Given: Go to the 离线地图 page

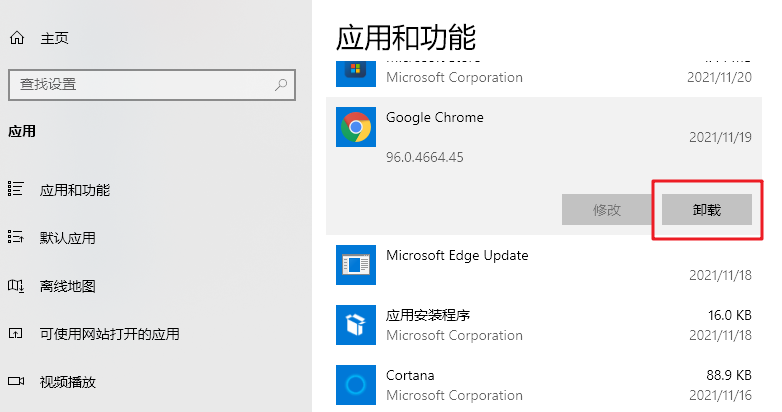Looking at the screenshot, I should coord(68,286).
